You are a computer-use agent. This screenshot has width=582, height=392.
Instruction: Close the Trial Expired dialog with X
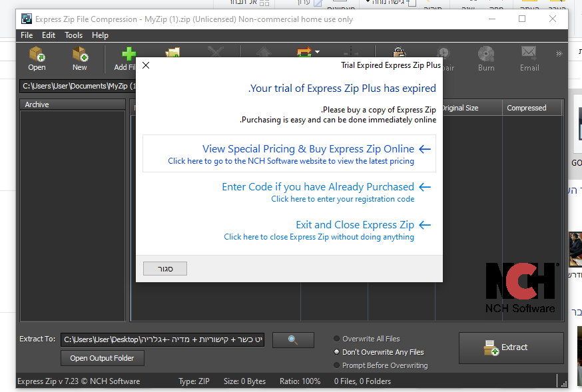[x=146, y=65]
